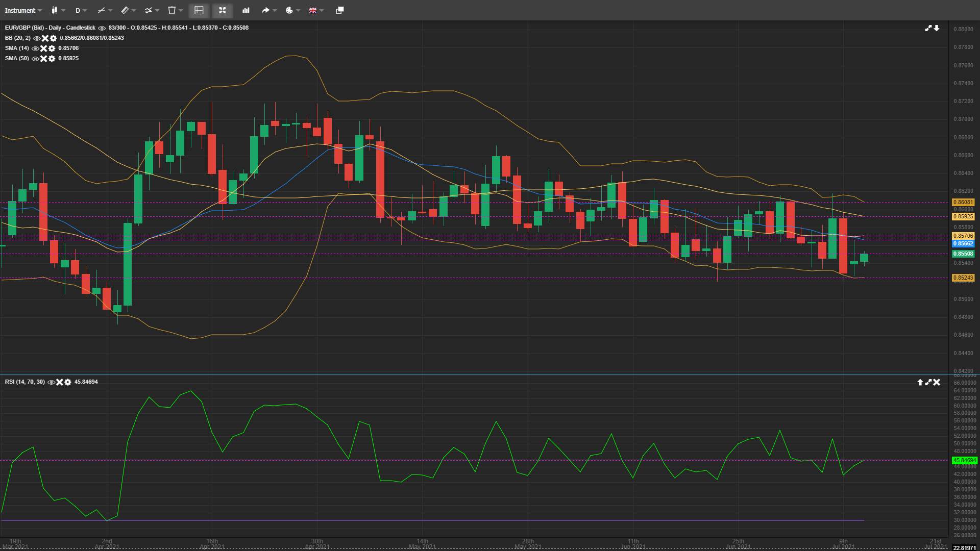Click the indicators tool icon
This screenshot has width=980, height=551.
click(148, 10)
